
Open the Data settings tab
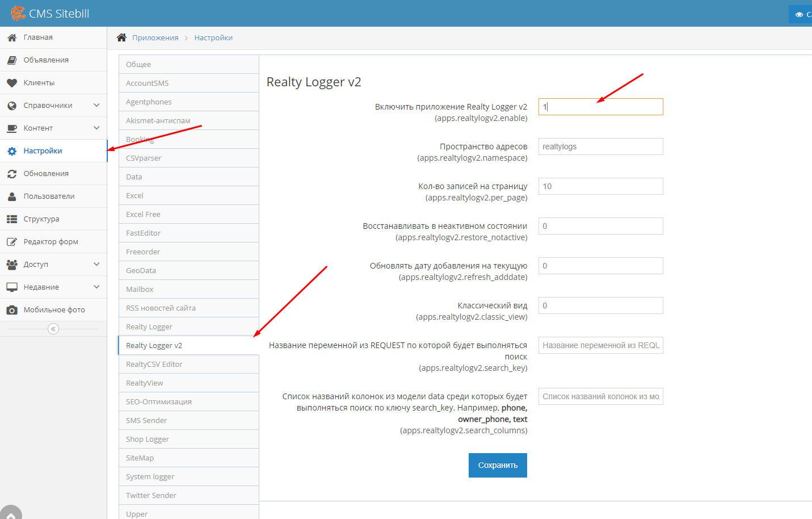(189, 177)
